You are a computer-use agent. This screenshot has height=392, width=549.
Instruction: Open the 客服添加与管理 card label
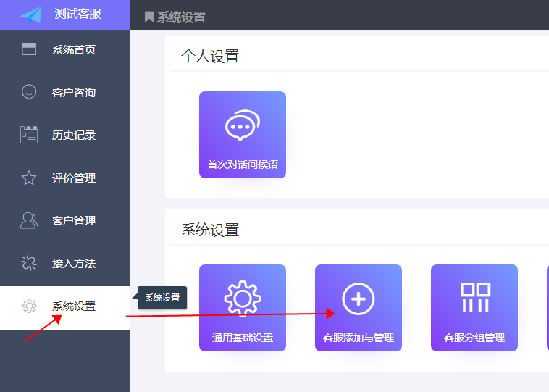point(359,338)
